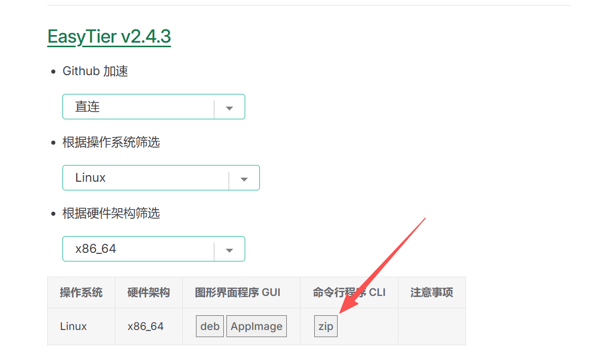
Task: Click the 根据操作系统筛选 bullet label
Action: point(111,142)
